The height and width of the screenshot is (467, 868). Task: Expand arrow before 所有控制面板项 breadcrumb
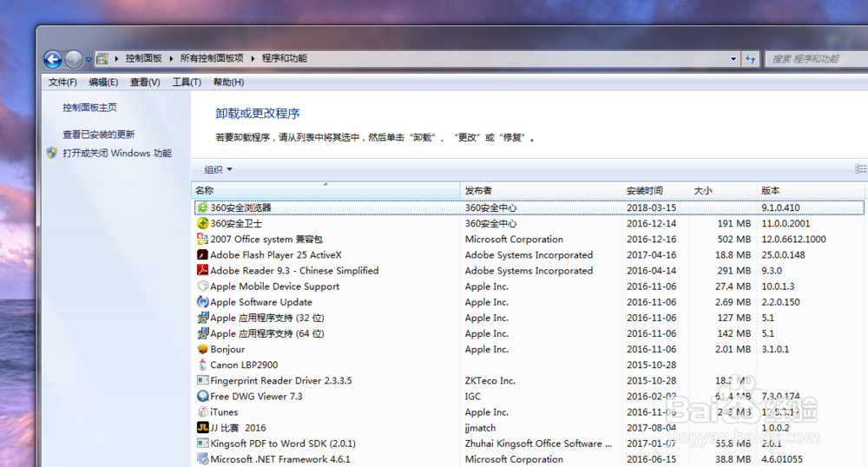point(171,58)
